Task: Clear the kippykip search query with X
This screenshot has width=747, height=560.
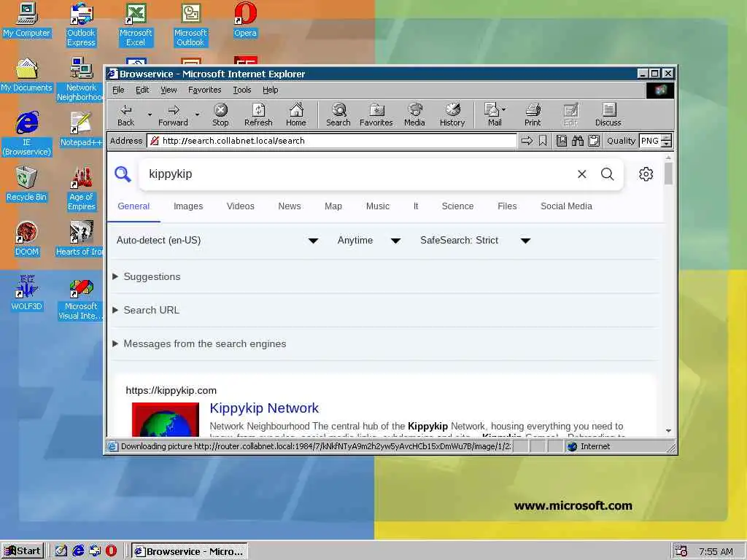Action: 581,174
